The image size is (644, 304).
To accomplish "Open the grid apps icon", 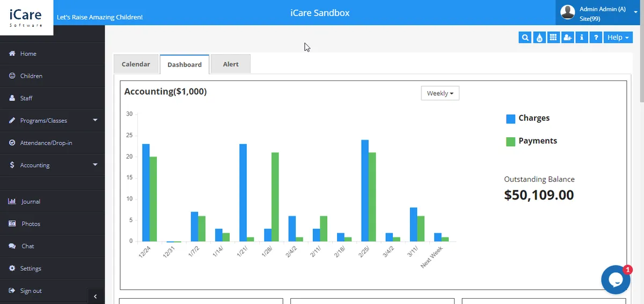I will (x=553, y=38).
